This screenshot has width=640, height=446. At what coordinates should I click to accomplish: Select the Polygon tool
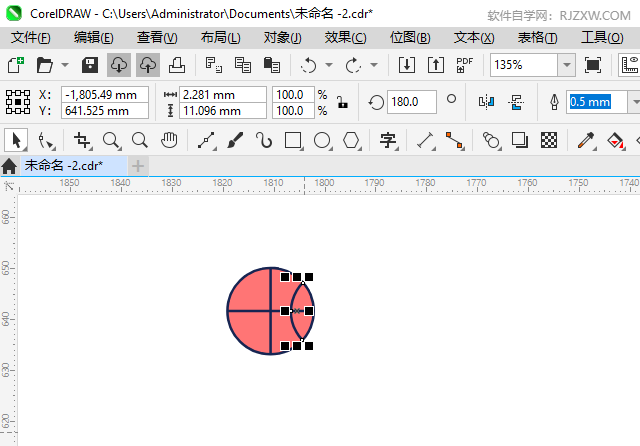(x=351, y=140)
